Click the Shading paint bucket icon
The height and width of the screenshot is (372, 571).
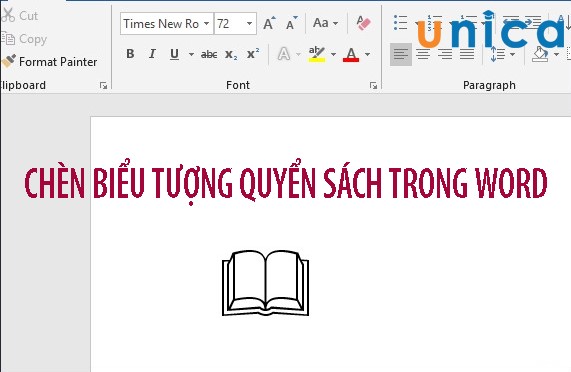click(x=540, y=54)
